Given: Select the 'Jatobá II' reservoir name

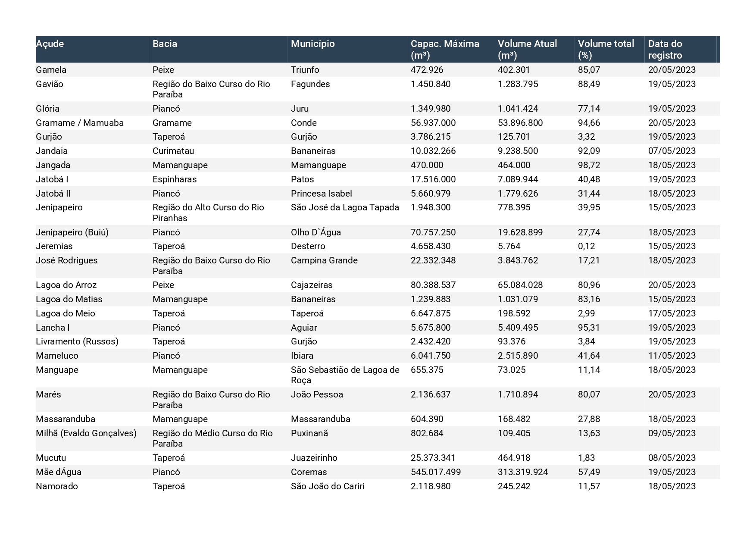Looking at the screenshot, I should (53, 194).
